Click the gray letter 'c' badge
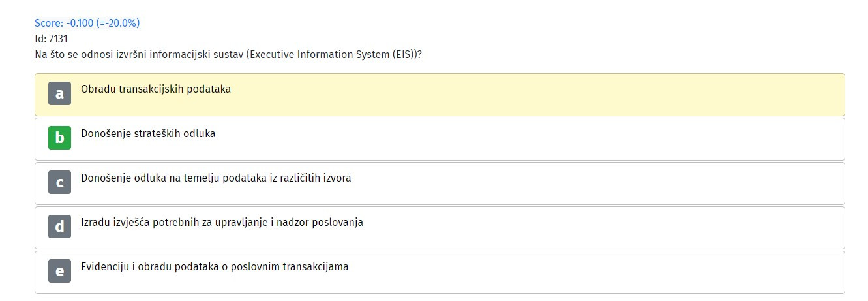Image resolution: width=868 pixels, height=301 pixels. (x=59, y=183)
